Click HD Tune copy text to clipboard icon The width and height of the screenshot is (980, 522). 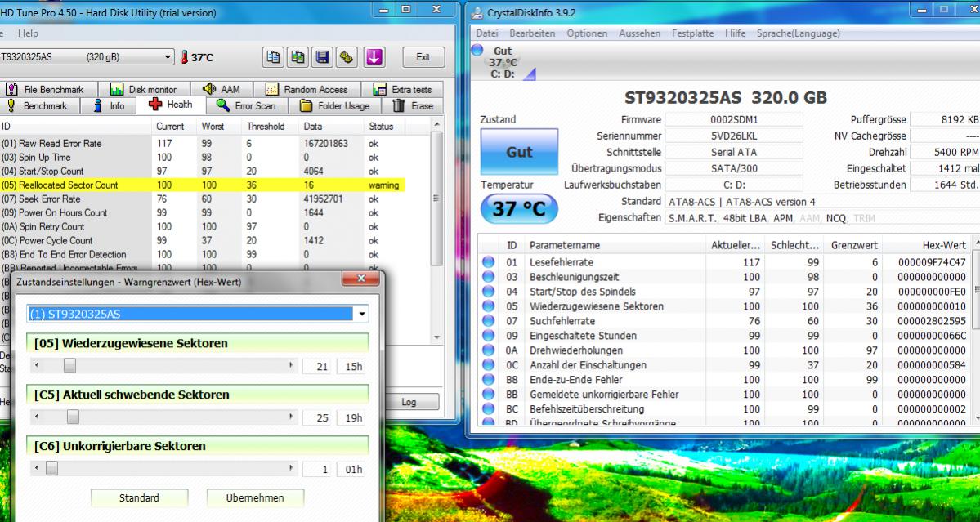[273, 57]
